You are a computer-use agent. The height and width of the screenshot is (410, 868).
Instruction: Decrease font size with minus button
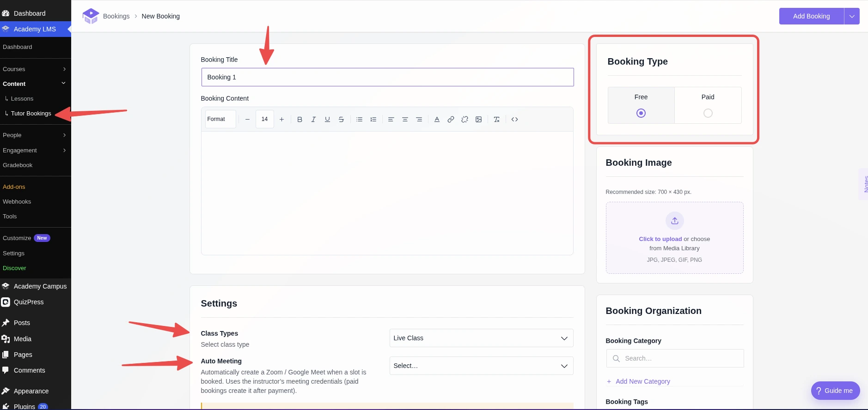(248, 120)
